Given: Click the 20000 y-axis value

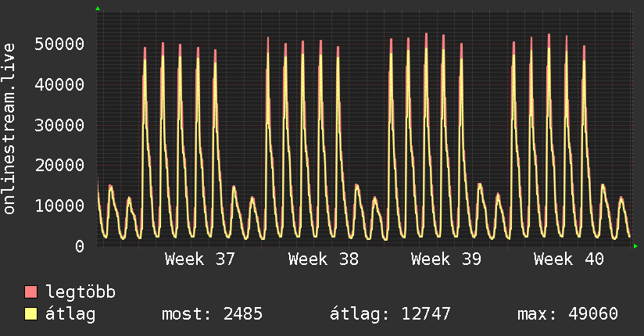Looking at the screenshot, I should [59, 165].
